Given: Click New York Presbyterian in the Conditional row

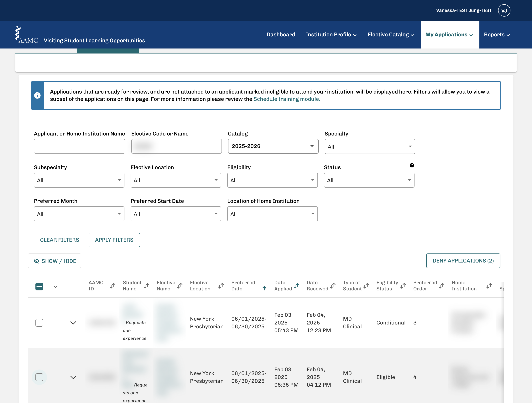Looking at the screenshot, I should [x=207, y=323].
